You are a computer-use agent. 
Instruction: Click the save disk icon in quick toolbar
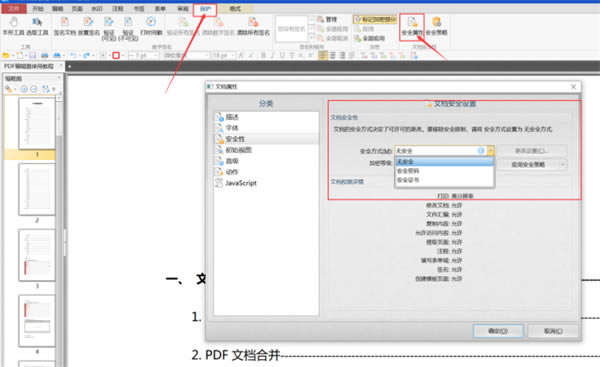pos(33,55)
